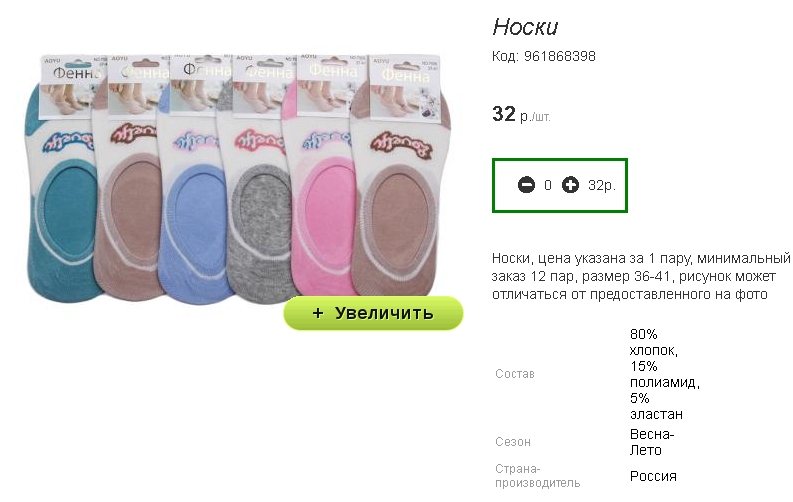
Task: Click the quantity value 0 field
Action: (x=548, y=186)
